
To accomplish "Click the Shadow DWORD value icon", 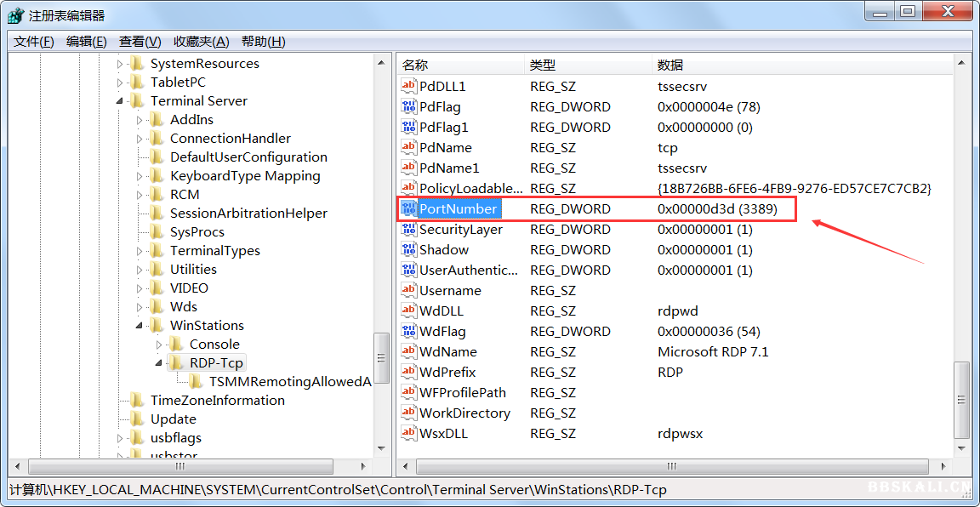I will click(x=409, y=250).
